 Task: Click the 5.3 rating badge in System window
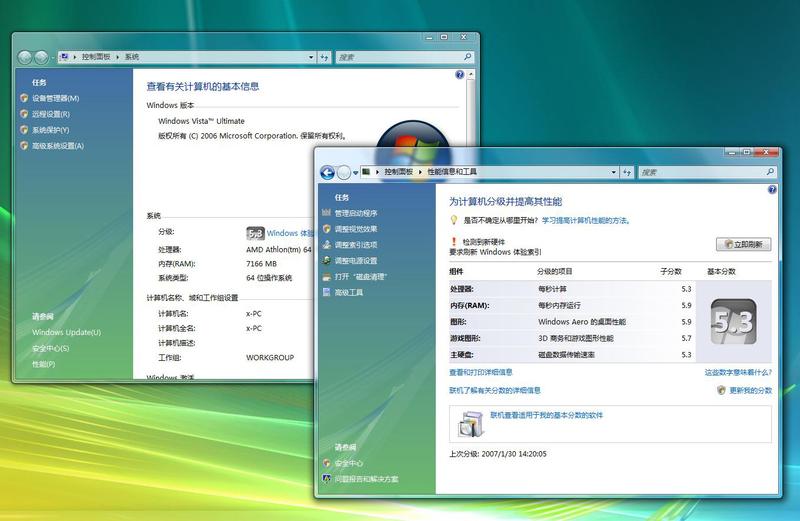(255, 233)
